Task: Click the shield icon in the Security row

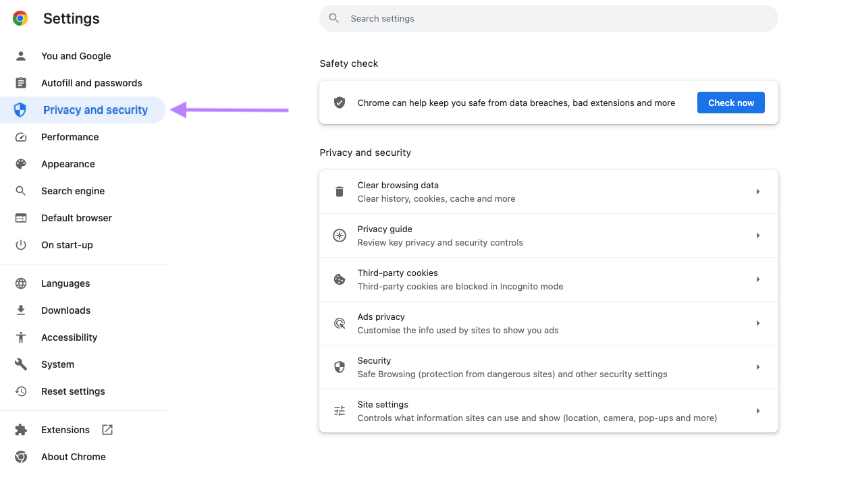Action: [340, 367]
